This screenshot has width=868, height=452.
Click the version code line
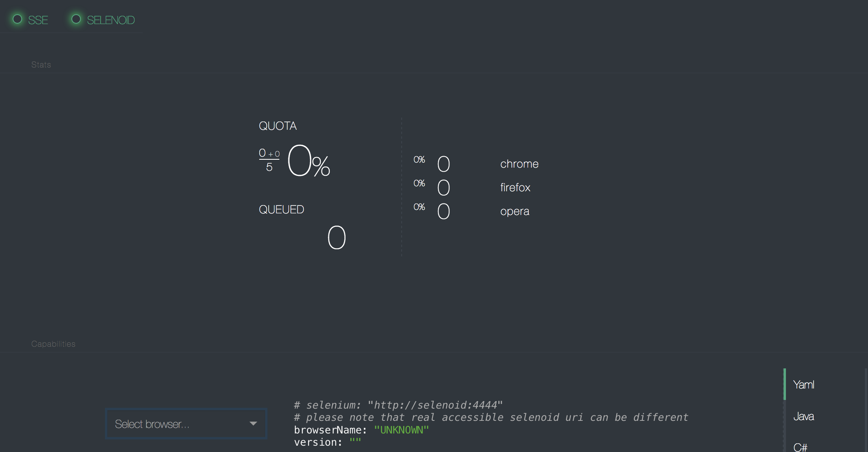[x=327, y=442]
